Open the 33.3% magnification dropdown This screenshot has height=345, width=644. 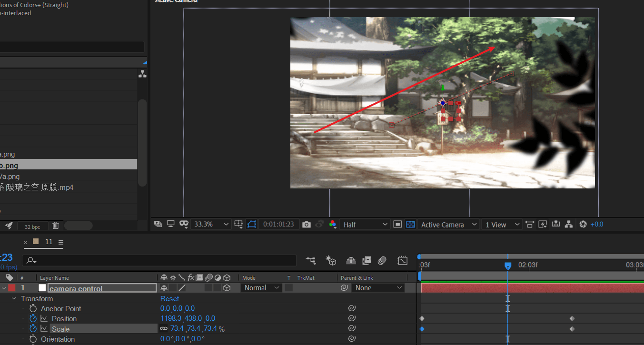click(211, 224)
